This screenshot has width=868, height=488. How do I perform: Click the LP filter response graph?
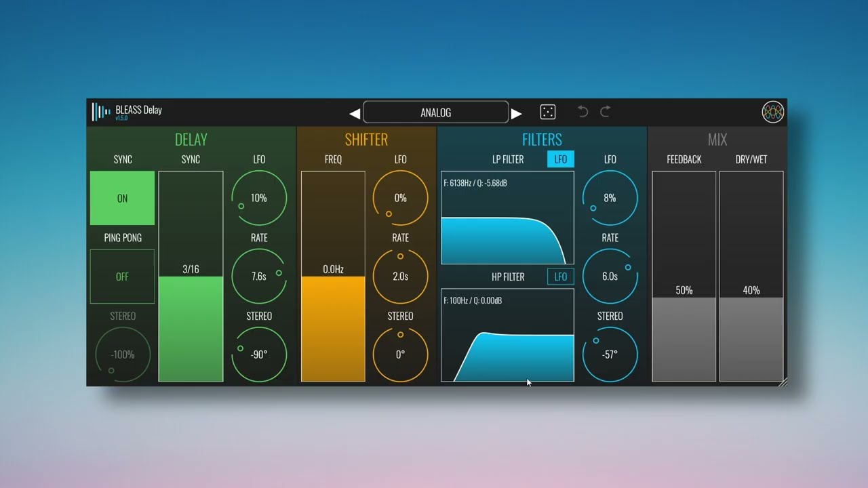tap(507, 218)
